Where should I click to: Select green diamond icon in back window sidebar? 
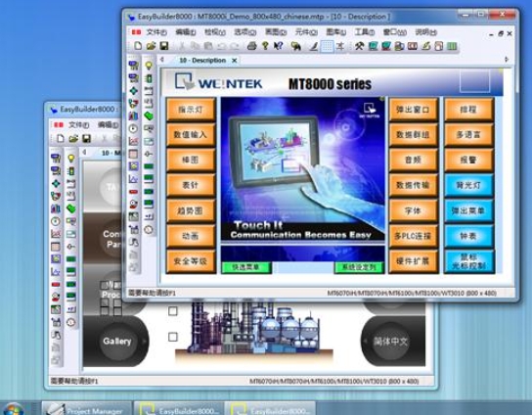[x=56, y=184]
